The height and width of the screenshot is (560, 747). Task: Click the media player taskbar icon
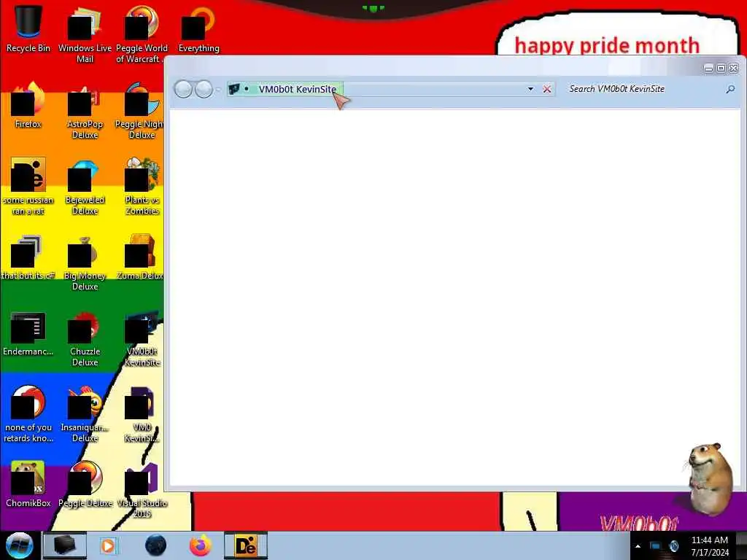(x=108, y=545)
